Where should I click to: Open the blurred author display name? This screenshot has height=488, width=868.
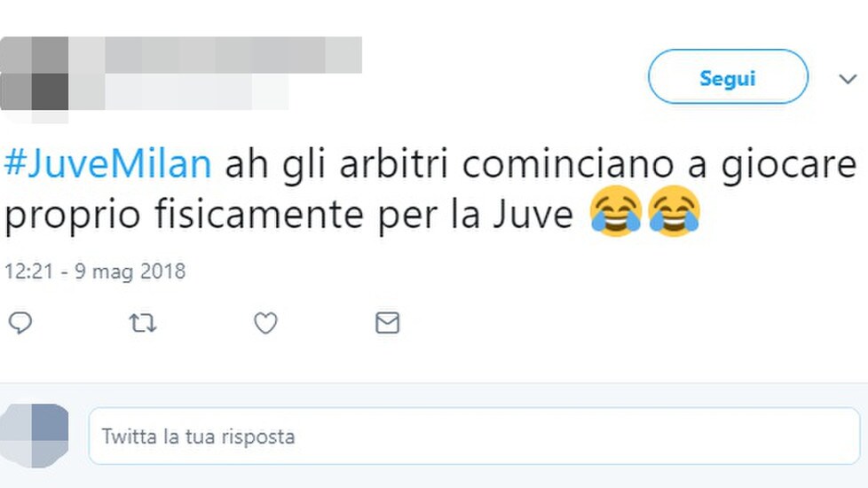click(233, 55)
